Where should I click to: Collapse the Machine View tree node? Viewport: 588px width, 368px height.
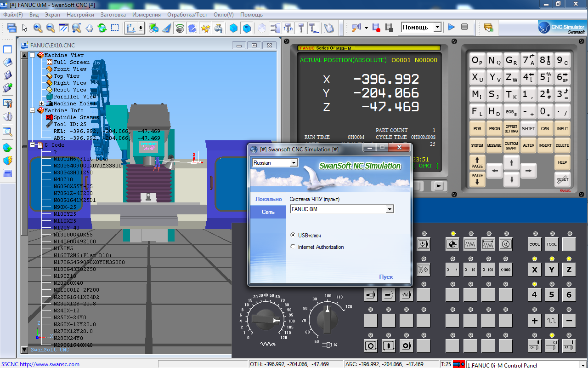pyautogui.click(x=33, y=55)
